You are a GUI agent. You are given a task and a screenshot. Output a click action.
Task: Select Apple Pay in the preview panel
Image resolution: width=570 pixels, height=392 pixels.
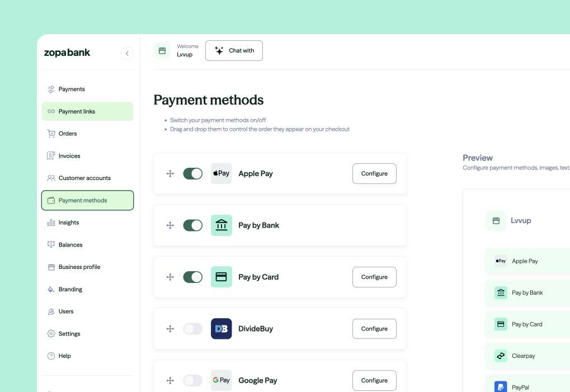point(527,261)
